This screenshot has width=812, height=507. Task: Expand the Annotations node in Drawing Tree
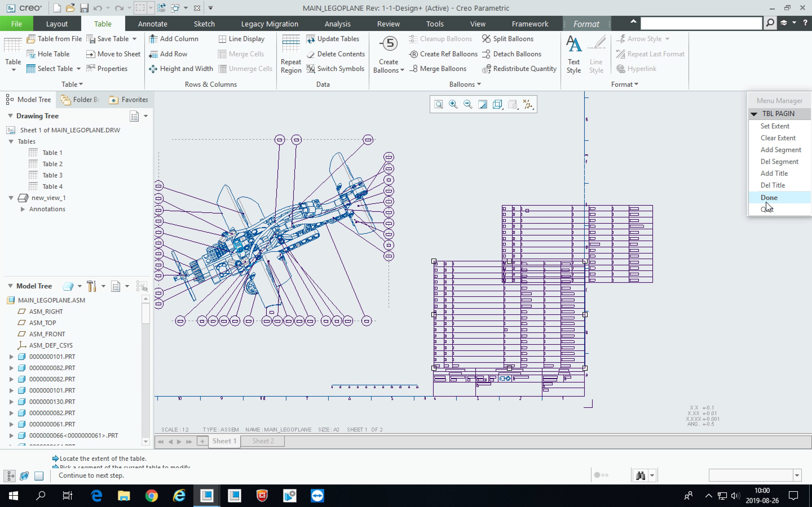[x=22, y=209]
